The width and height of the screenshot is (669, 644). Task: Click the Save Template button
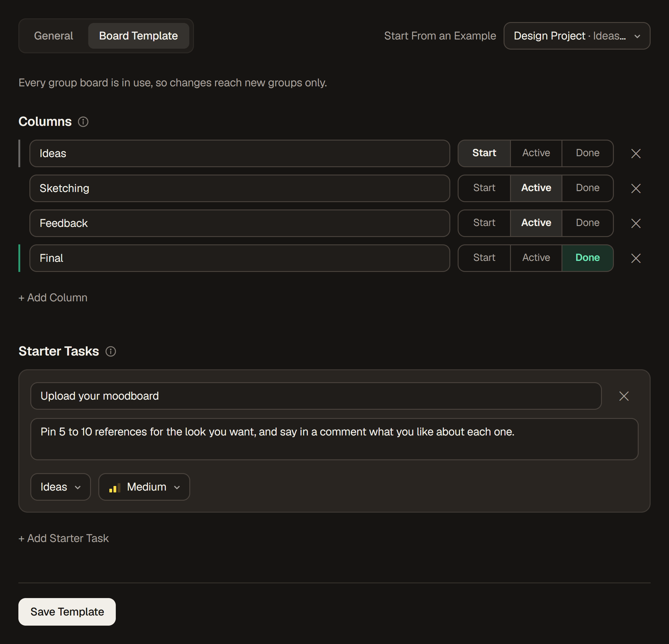[67, 612]
